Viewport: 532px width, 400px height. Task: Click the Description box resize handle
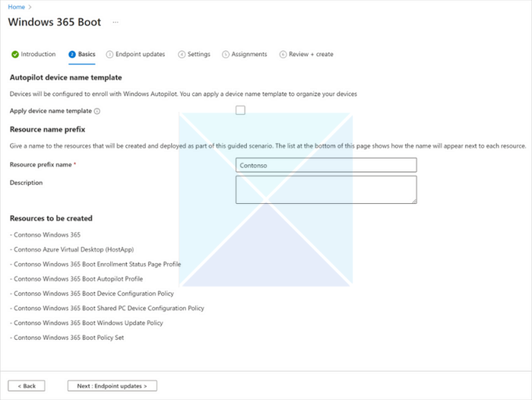[x=413, y=201]
